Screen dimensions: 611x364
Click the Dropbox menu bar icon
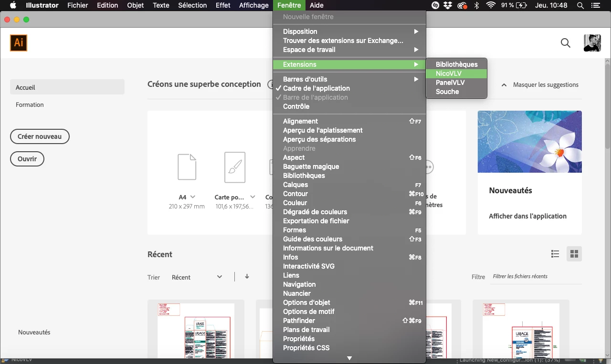pyautogui.click(x=448, y=5)
